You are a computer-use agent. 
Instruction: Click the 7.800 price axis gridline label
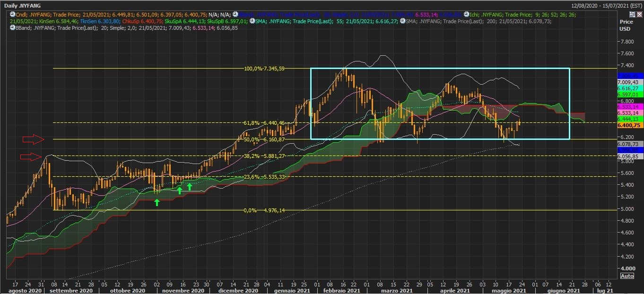[x=627, y=42]
